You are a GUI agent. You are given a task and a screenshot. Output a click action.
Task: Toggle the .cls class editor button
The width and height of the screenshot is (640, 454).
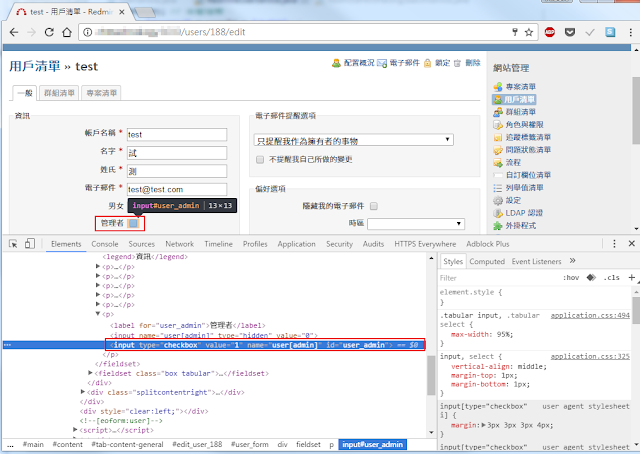611,278
